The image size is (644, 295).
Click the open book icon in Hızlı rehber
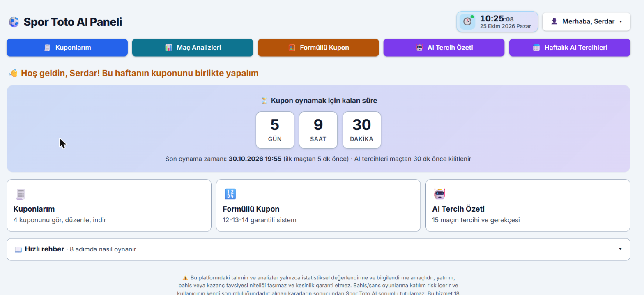point(18,249)
